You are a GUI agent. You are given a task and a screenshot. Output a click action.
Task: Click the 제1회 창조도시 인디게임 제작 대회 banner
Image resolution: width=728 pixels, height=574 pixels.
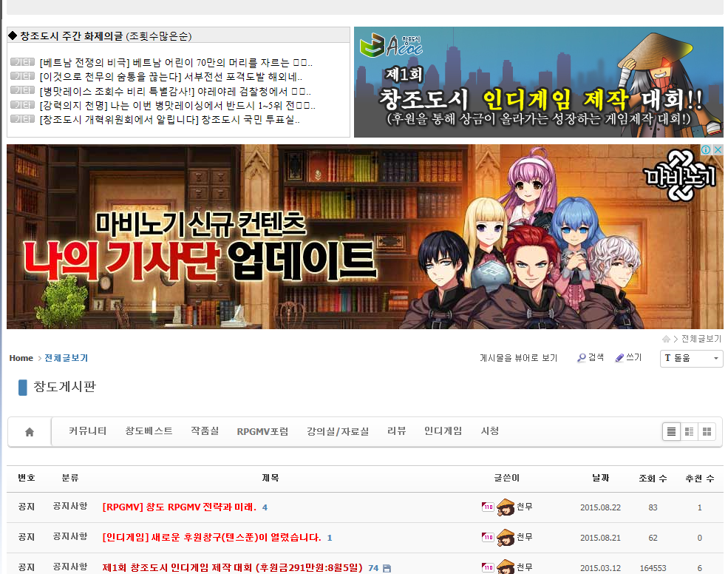pyautogui.click(x=539, y=82)
